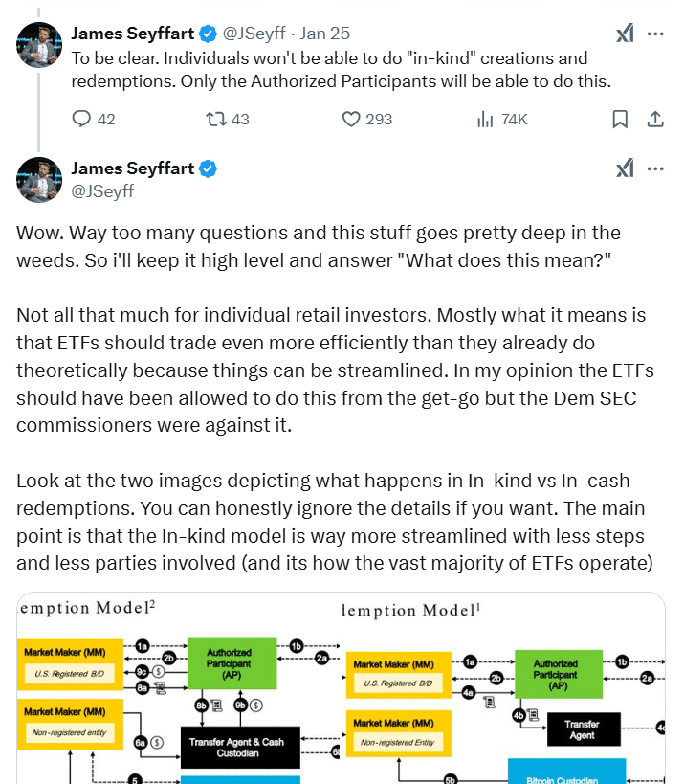Click Grok icon on first tweet

pyautogui.click(x=624, y=34)
